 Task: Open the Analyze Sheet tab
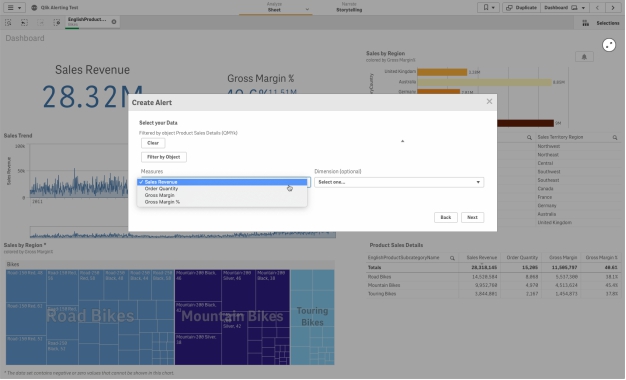pos(274,8)
